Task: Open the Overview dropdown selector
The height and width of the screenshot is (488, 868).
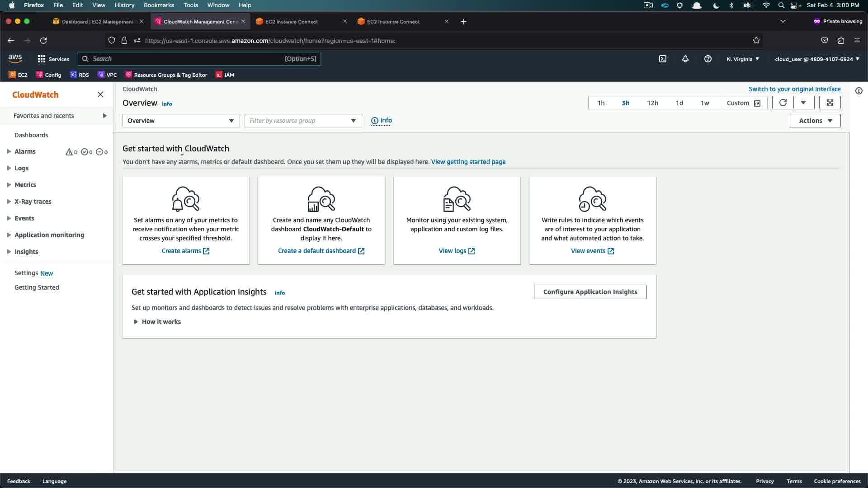Action: coord(181,121)
